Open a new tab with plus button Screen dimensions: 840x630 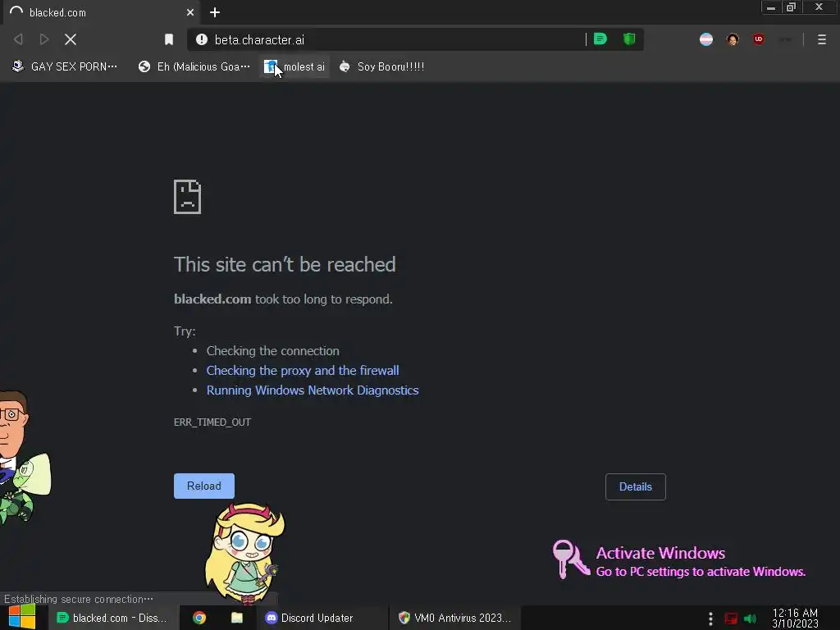click(x=215, y=12)
